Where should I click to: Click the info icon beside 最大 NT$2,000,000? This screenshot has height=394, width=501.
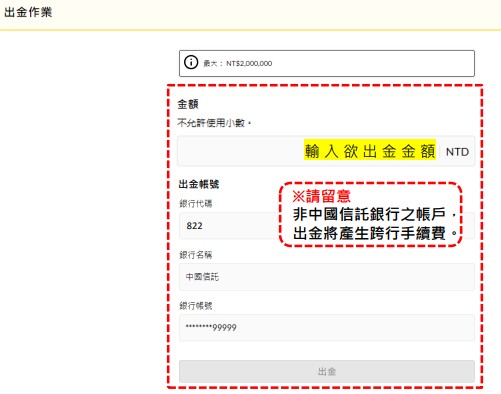191,62
